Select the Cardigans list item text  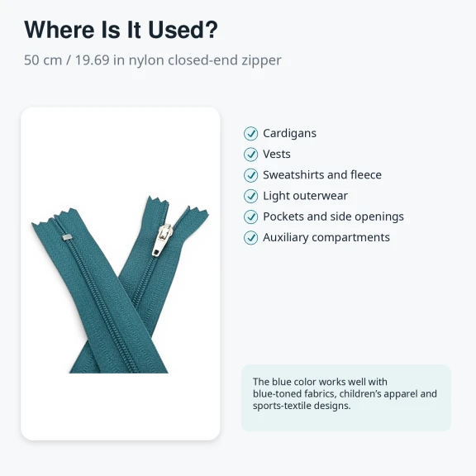289,134
